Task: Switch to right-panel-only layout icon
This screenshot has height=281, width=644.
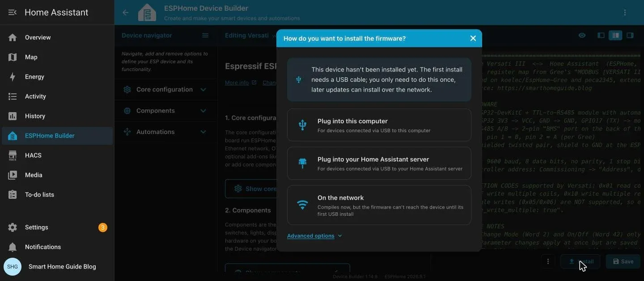Action: pyautogui.click(x=630, y=35)
